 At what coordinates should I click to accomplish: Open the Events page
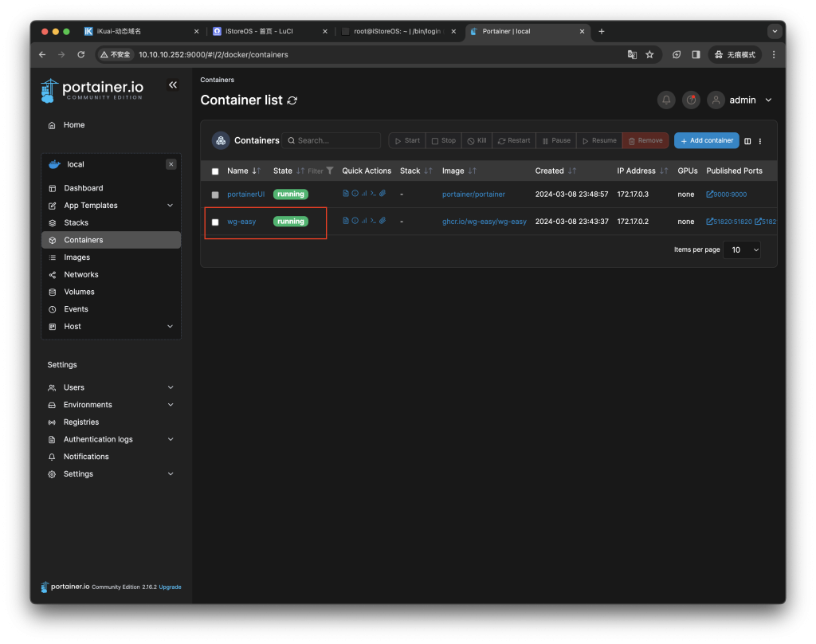[76, 309]
